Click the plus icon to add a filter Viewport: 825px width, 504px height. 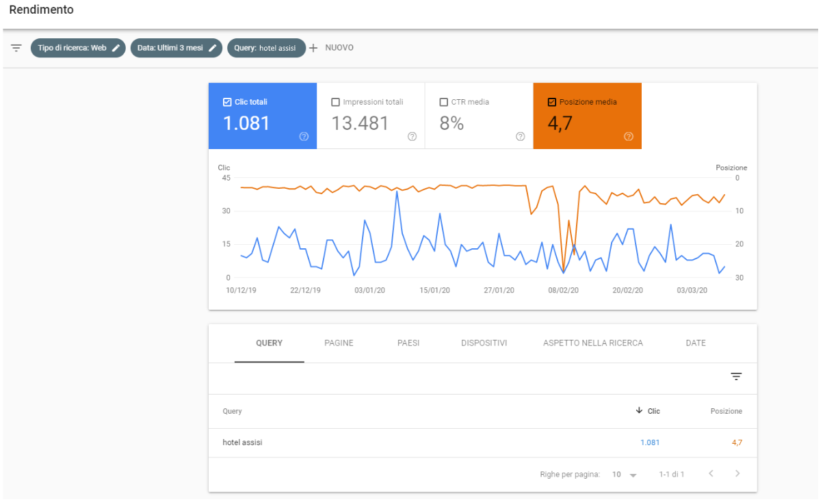pyautogui.click(x=313, y=48)
